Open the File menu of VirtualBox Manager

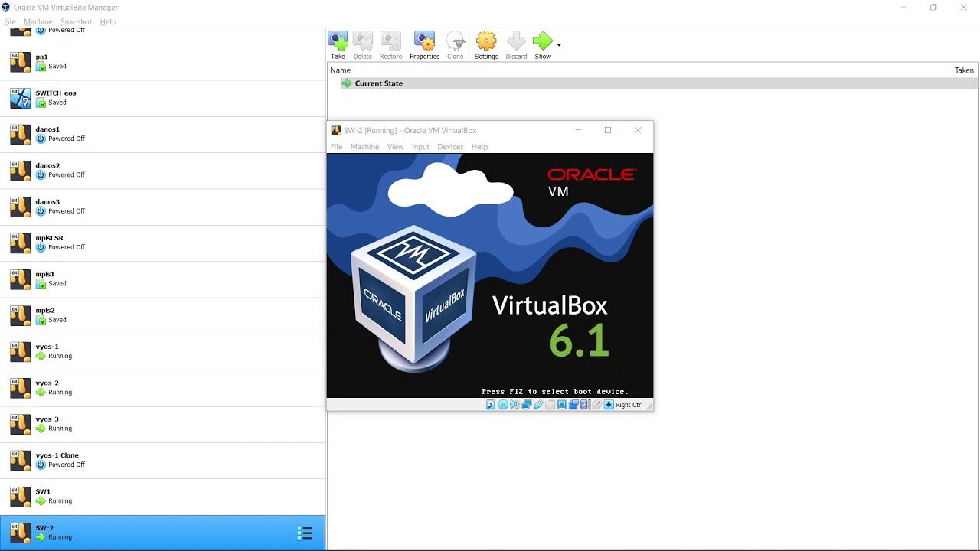click(10, 21)
